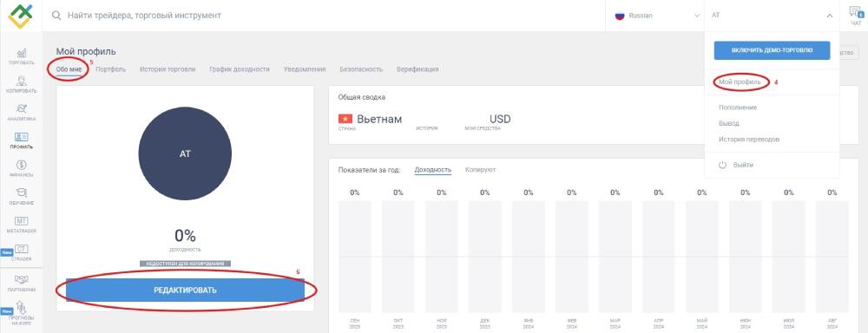Click the ЯНВ 2024 chart bar
868x333 pixels.
click(528, 257)
